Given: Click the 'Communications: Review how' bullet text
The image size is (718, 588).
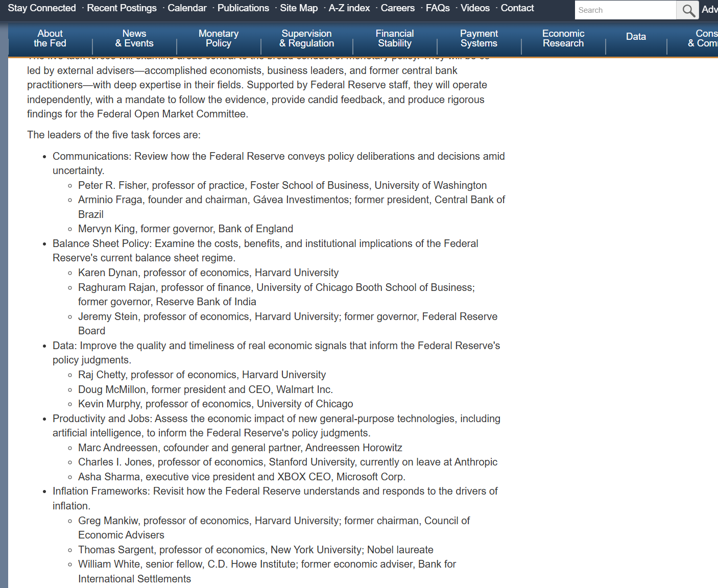Looking at the screenshot, I should pyautogui.click(x=279, y=163).
